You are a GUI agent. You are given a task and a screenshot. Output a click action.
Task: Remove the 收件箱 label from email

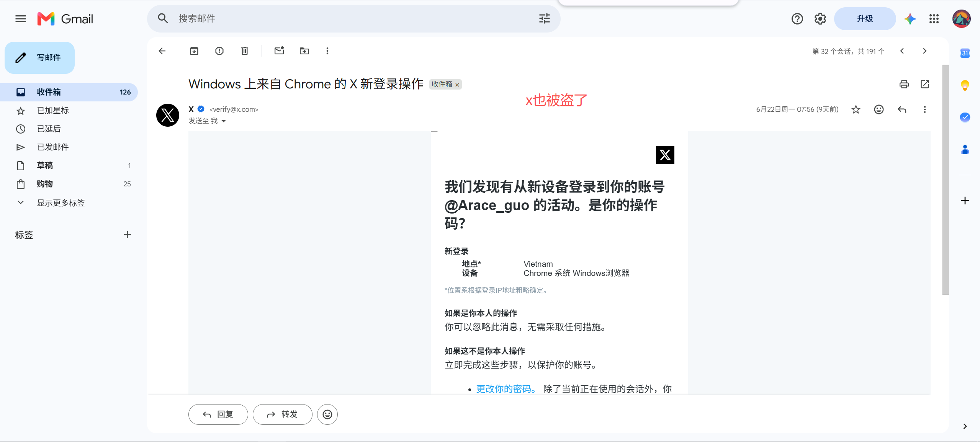(x=457, y=85)
